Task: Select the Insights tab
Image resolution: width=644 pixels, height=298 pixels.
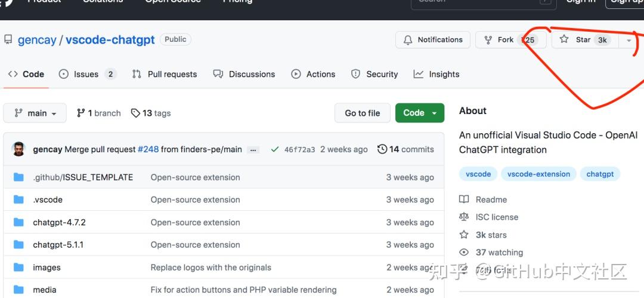Action: (436, 74)
